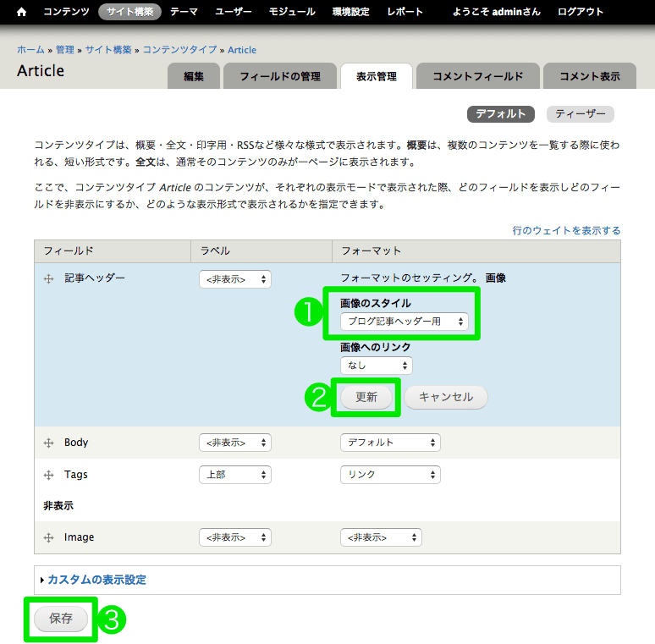This screenshot has height=644, width=655.
Task: Click the キャンセル button
Action: pos(446,397)
